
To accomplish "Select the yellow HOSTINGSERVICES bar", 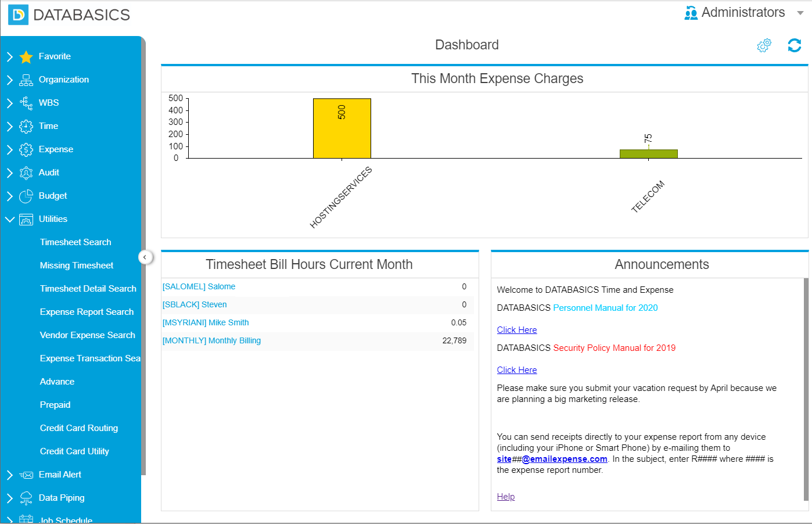I will [342, 128].
